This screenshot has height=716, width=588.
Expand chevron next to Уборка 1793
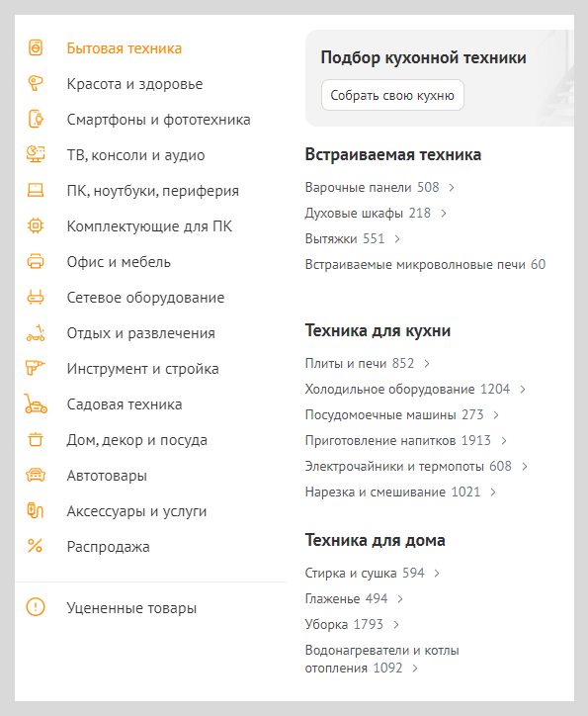(396, 624)
